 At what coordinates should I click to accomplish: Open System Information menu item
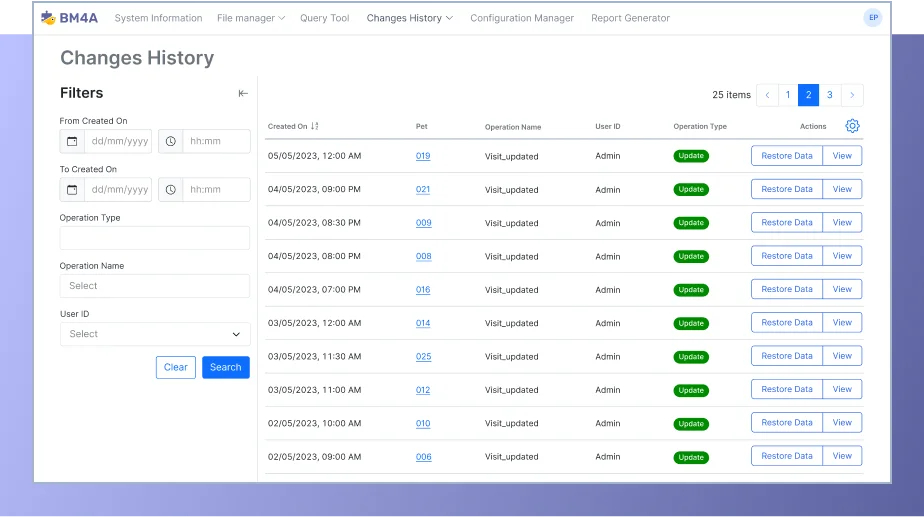(159, 18)
